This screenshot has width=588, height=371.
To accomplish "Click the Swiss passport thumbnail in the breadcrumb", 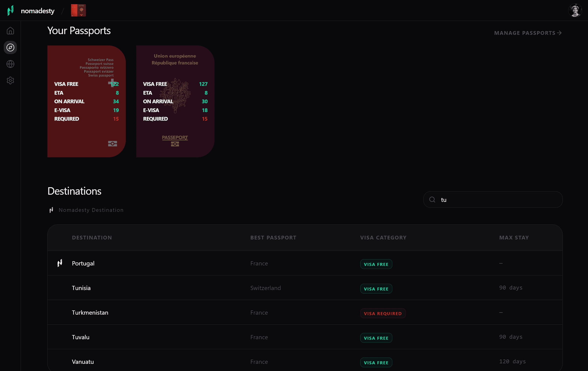I will tap(78, 10).
